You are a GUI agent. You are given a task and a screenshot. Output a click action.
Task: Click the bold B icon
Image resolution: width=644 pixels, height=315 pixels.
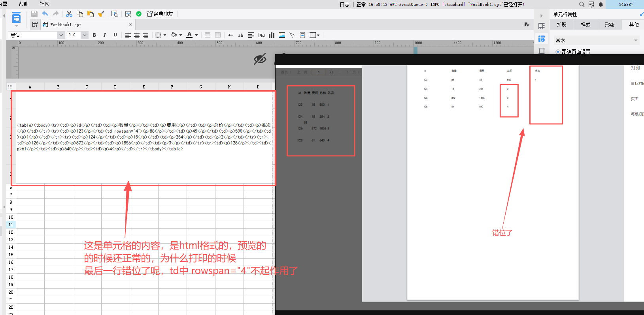94,35
